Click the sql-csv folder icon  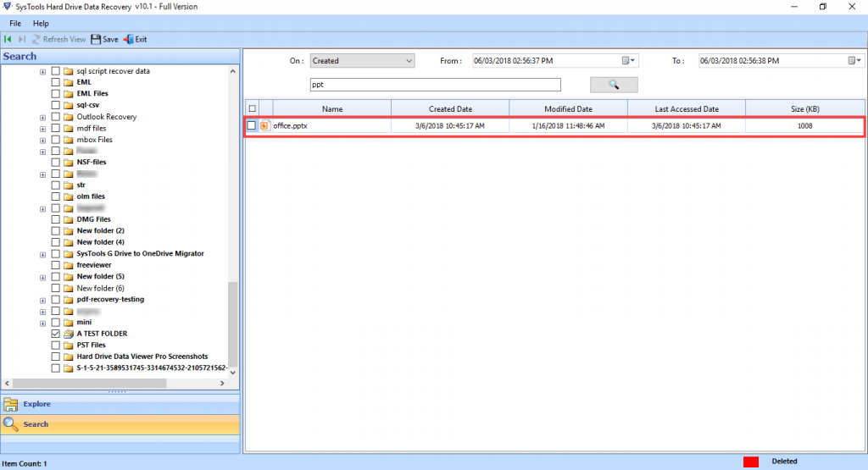69,105
